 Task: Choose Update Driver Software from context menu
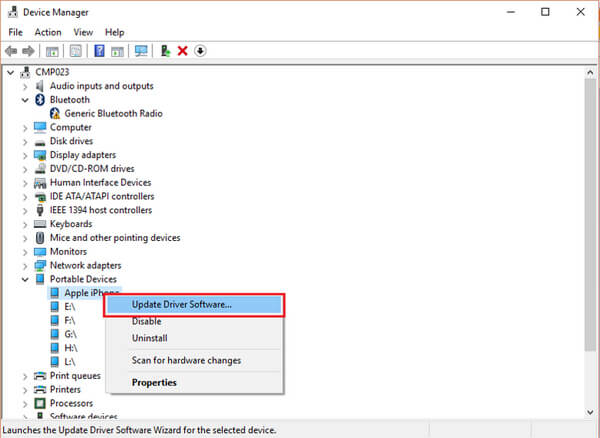coord(194,305)
